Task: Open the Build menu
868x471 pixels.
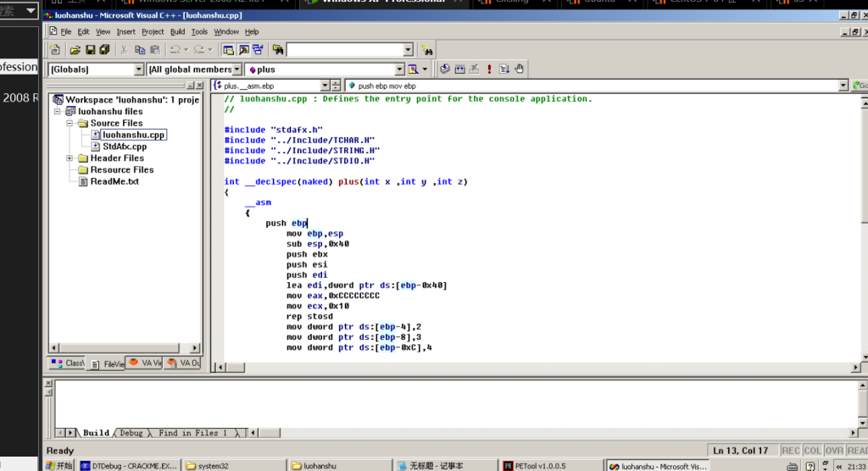Action: coord(177,31)
